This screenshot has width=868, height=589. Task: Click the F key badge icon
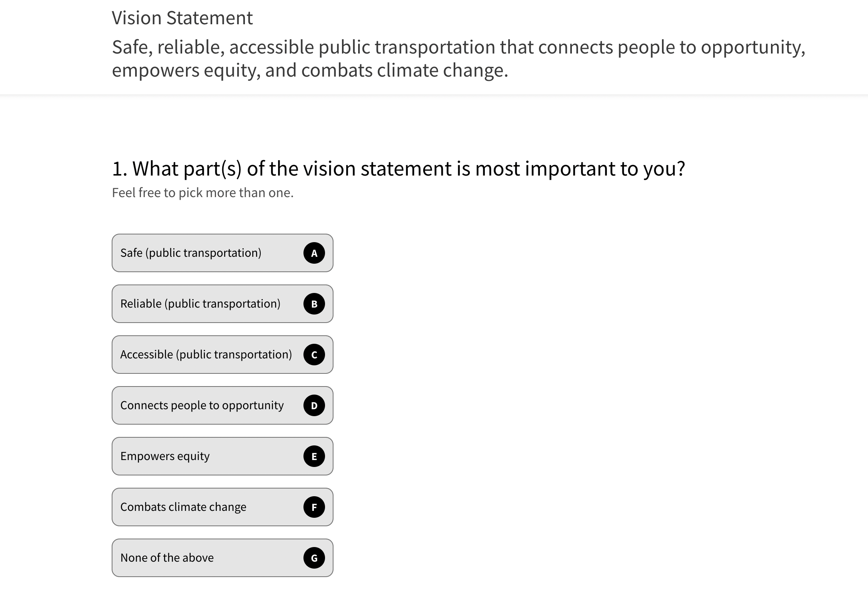pyautogui.click(x=314, y=507)
